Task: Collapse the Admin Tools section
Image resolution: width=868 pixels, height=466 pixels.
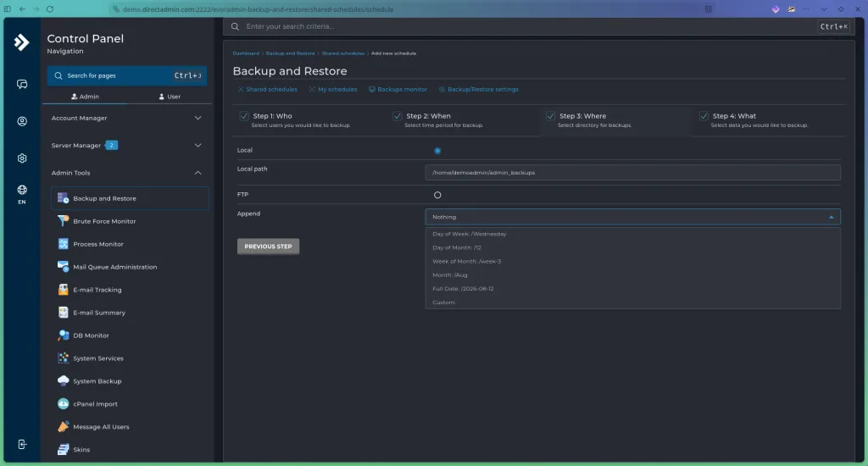Action: 127,173
